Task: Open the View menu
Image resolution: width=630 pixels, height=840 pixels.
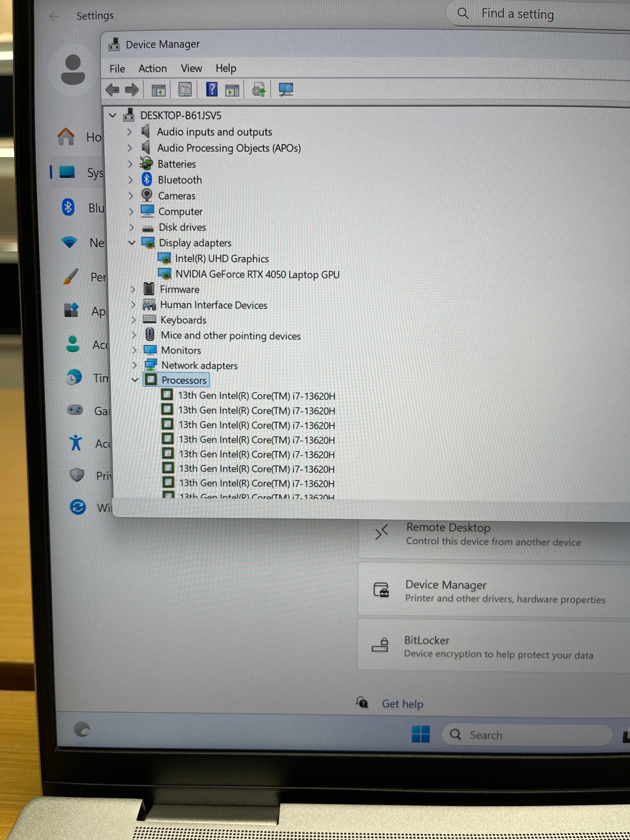Action: [x=191, y=68]
